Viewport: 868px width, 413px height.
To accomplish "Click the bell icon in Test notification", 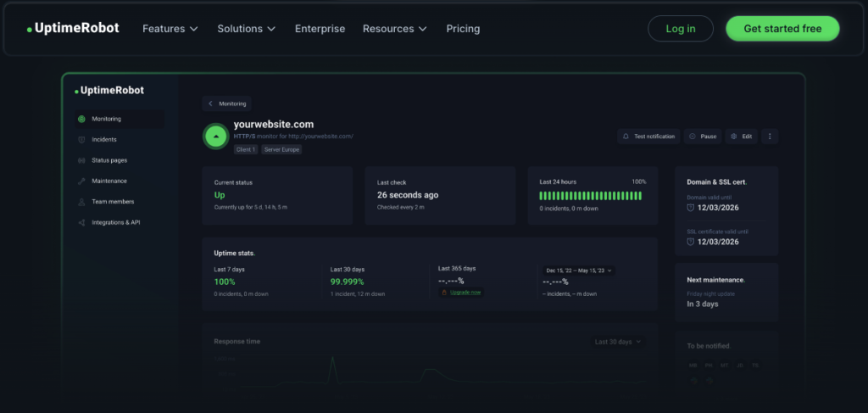I will tap(626, 137).
